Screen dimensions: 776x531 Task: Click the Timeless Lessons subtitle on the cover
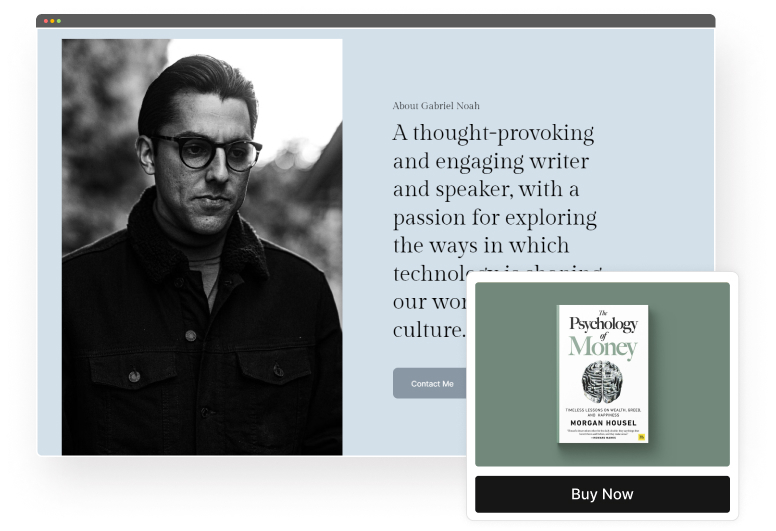(603, 412)
